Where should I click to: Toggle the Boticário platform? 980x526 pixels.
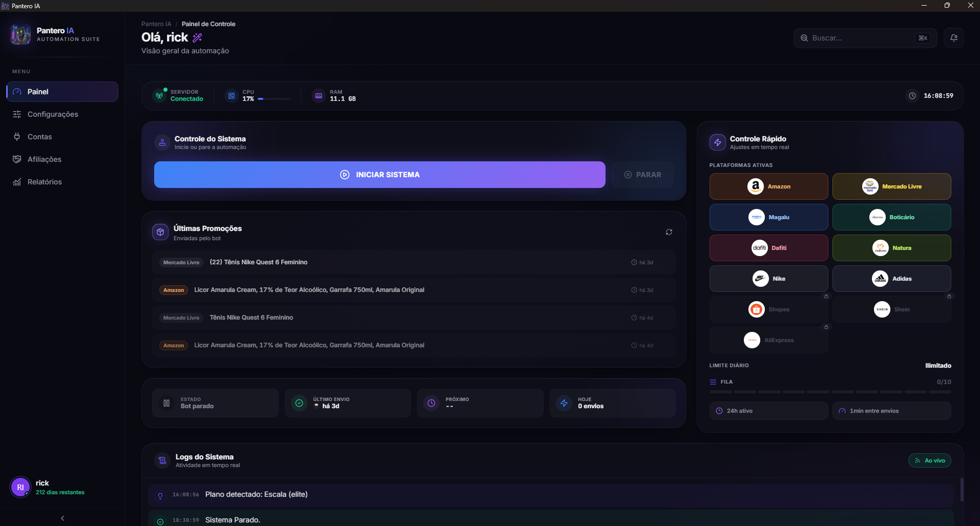coord(891,217)
